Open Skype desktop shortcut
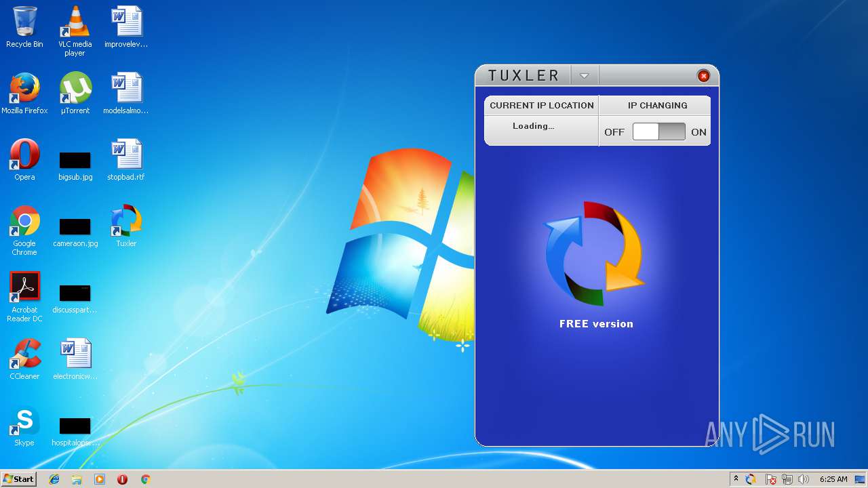Screen dimensions: 868x488 coord(24,426)
